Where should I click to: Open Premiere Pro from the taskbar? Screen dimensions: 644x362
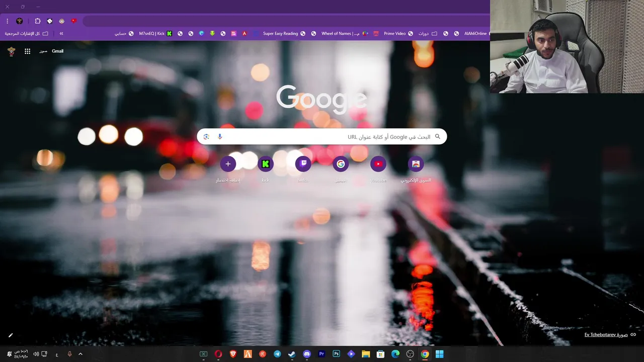pos(321,354)
